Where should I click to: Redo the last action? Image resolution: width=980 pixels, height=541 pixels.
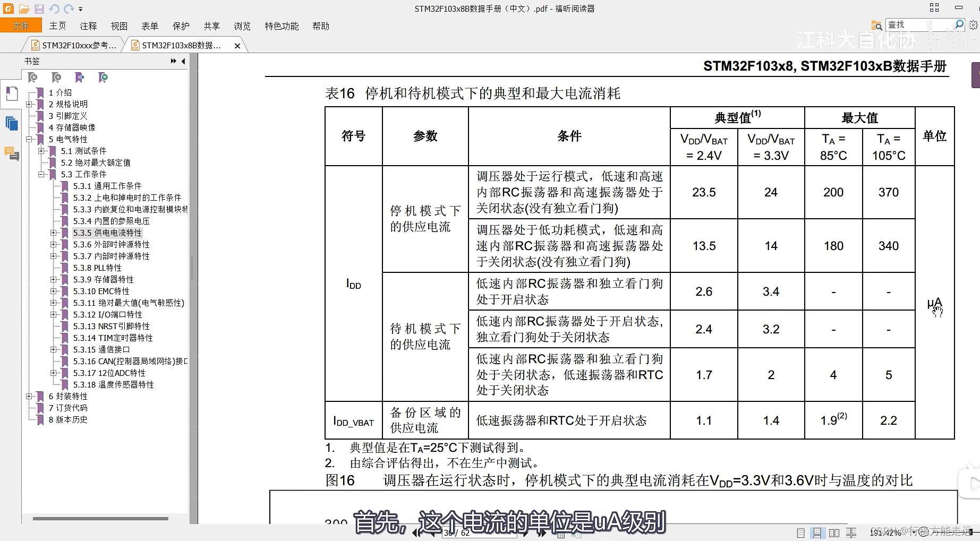point(69,8)
